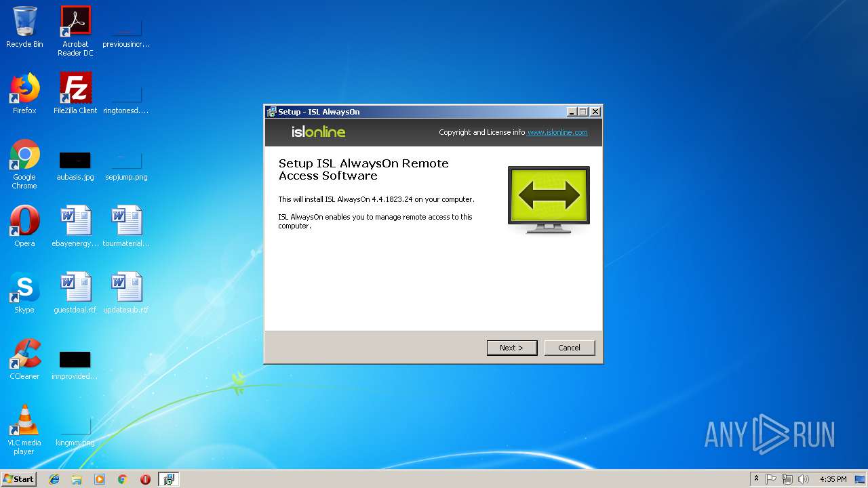This screenshot has width=868, height=488.
Task: Open Internet Explorer from taskbar
Action: click(54, 479)
